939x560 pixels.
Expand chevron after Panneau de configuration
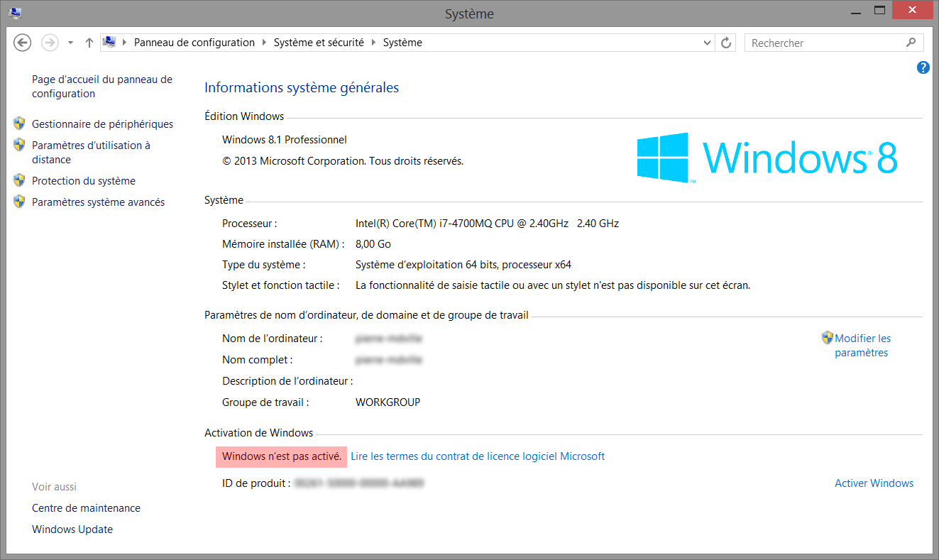264,43
